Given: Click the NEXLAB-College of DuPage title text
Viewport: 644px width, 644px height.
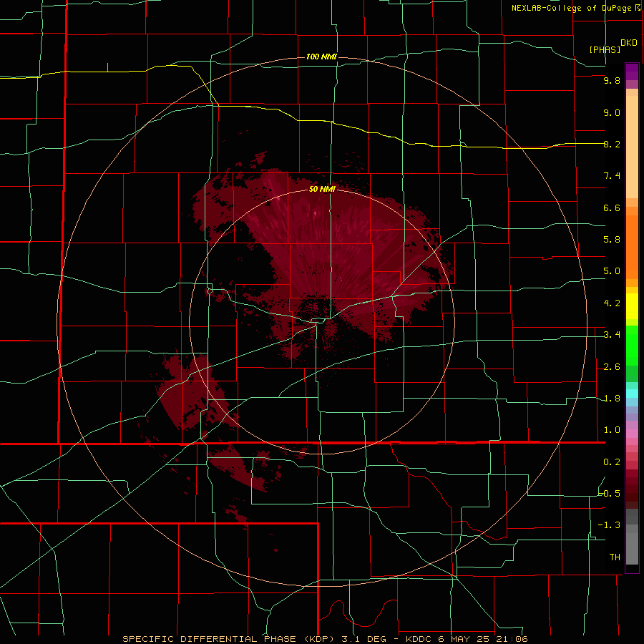Looking at the screenshot, I should pyautogui.click(x=571, y=8).
